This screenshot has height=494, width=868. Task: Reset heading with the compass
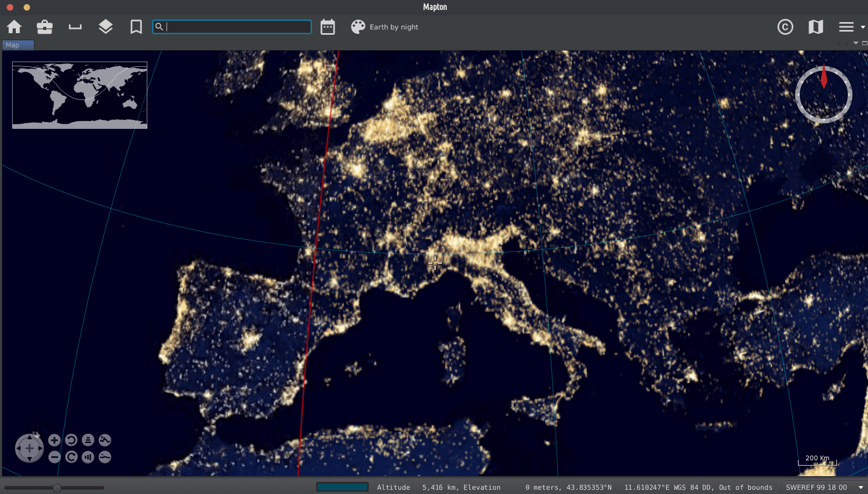[x=823, y=95]
